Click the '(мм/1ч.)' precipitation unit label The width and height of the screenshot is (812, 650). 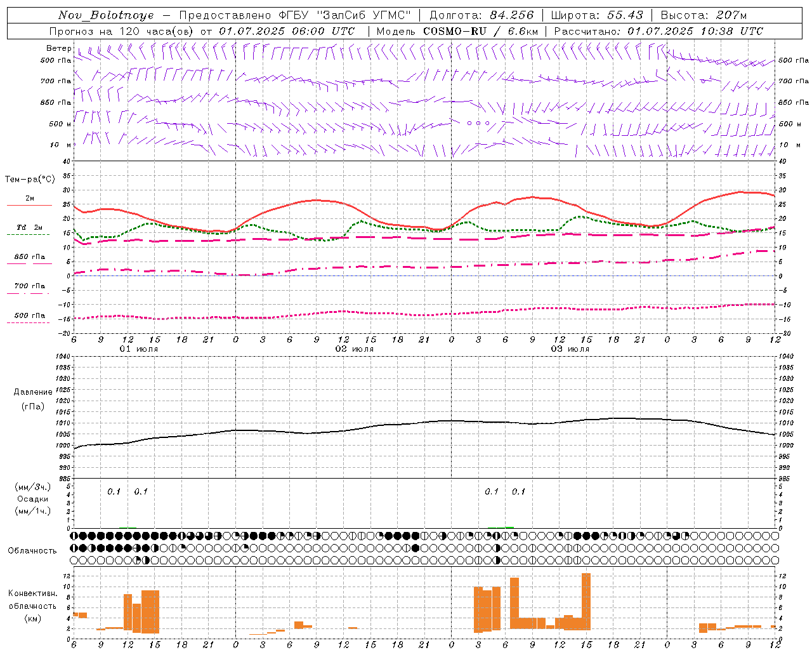pyautogui.click(x=32, y=511)
